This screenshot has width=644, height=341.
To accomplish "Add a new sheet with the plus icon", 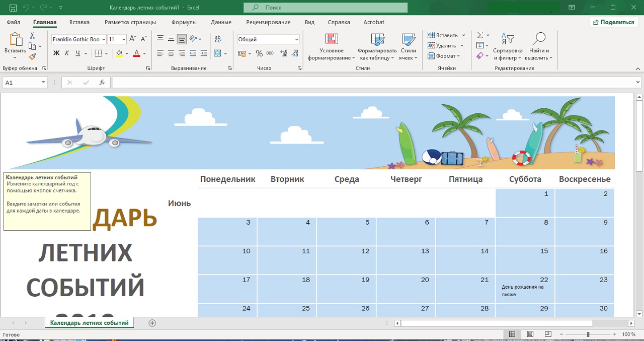I will 152,323.
